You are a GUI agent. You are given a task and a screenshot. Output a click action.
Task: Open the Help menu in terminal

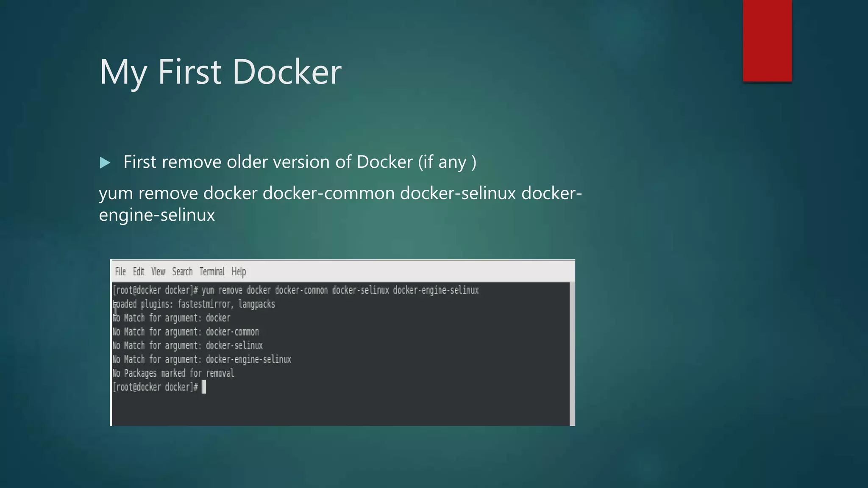tap(239, 272)
